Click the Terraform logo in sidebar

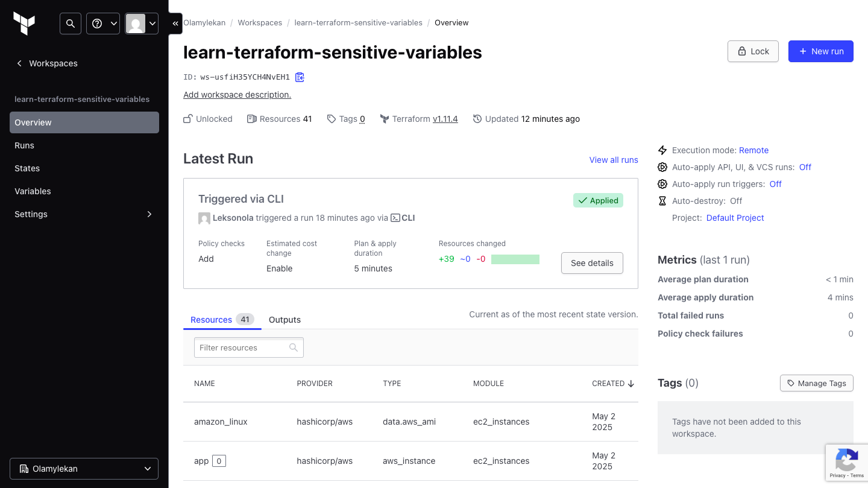[x=24, y=24]
